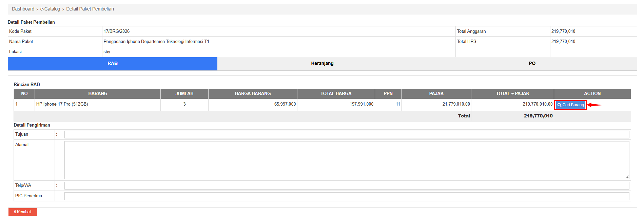Open the PO tab
The height and width of the screenshot is (221, 644).
532,64
